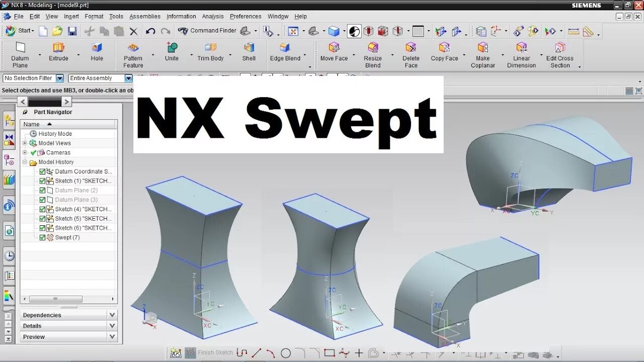The width and height of the screenshot is (644, 362).
Task: Select Swept (7) in Model History
Action: [x=67, y=238]
